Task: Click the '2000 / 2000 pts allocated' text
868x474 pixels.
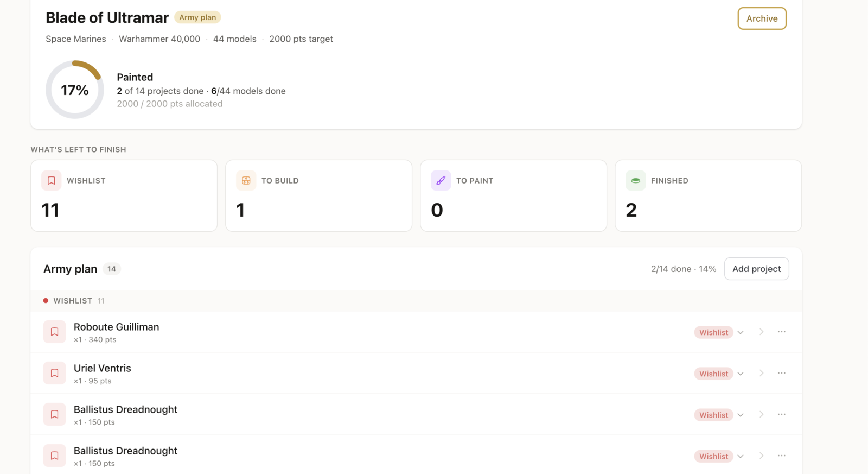Action: [170, 104]
